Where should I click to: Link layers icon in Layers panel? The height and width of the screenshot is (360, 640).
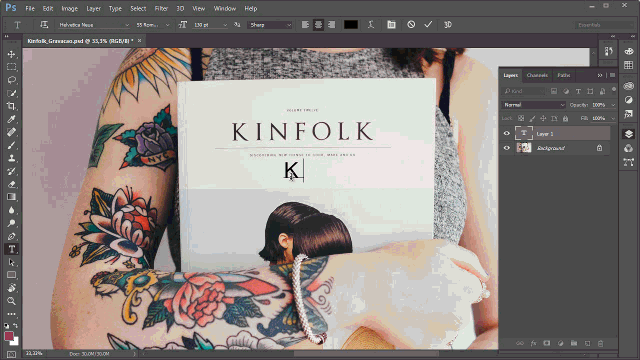point(520,344)
